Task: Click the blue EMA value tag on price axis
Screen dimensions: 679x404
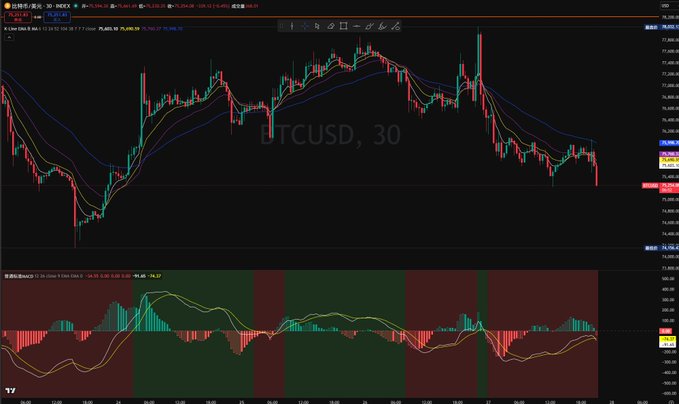Action: point(669,143)
